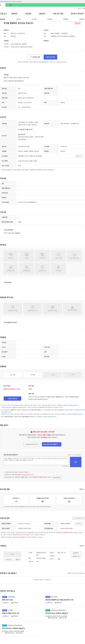The width and height of the screenshot is (85, 644).
Task: Click the 면접 screening method box
Action: coord(32,375)
